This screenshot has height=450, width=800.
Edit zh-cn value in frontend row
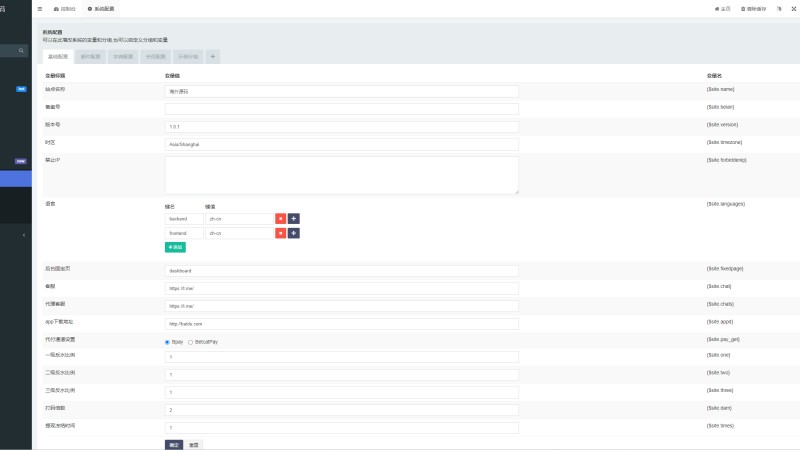[239, 233]
